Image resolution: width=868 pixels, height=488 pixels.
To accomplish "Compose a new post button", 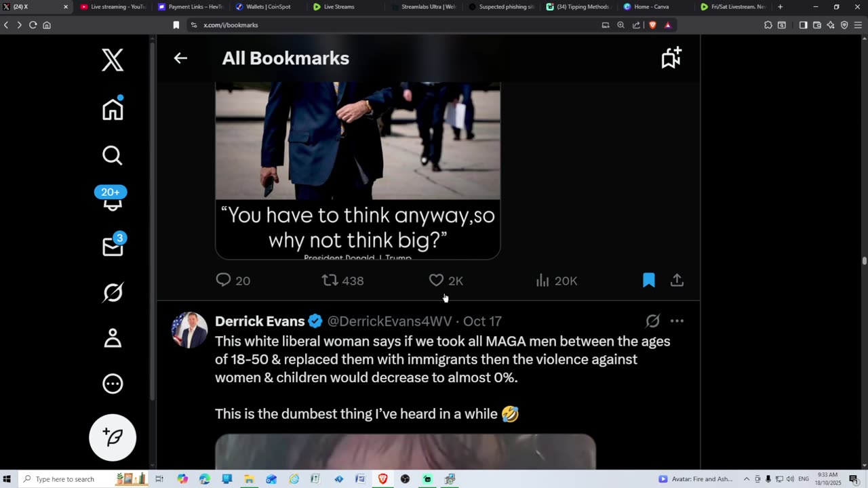I will pos(113,437).
